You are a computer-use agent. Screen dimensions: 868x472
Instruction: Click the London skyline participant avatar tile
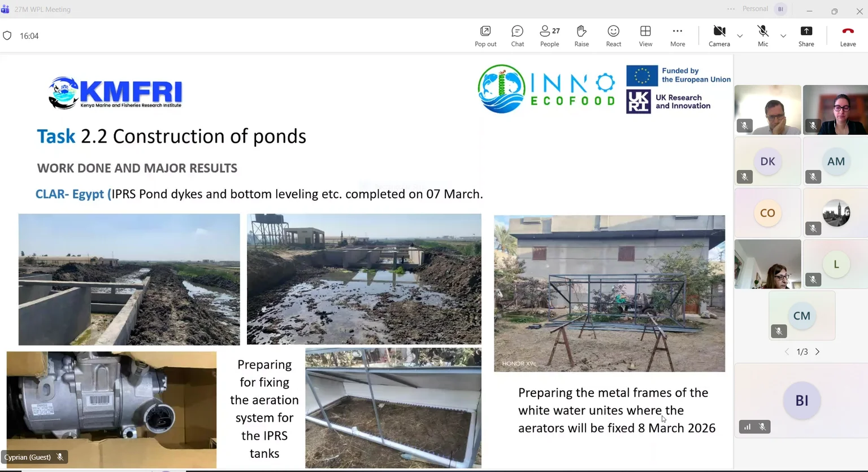click(835, 212)
